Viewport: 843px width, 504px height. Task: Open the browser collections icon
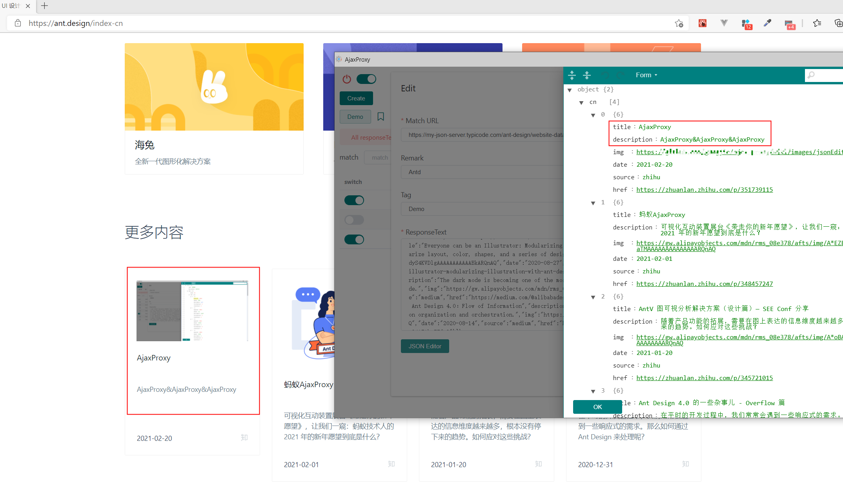(838, 23)
